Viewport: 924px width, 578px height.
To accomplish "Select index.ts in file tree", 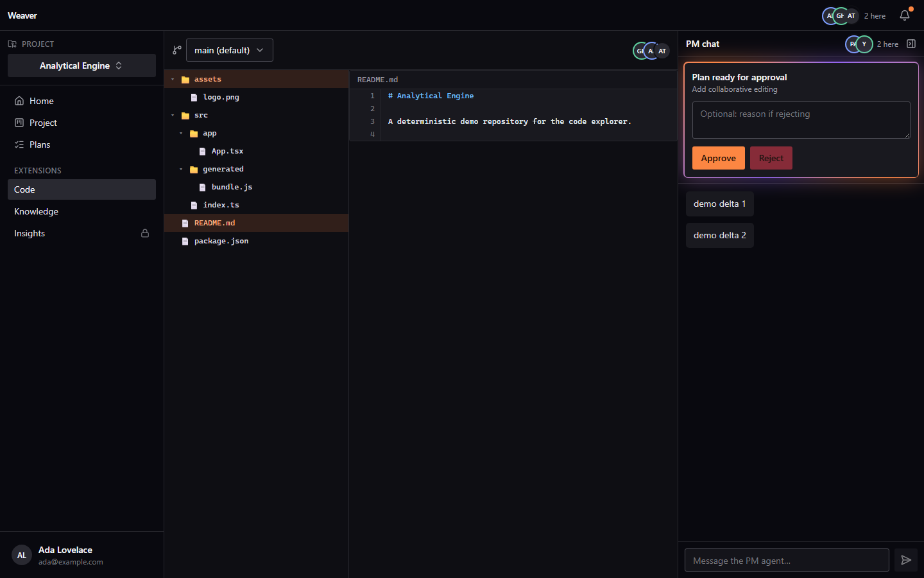I will (x=257, y=206).
